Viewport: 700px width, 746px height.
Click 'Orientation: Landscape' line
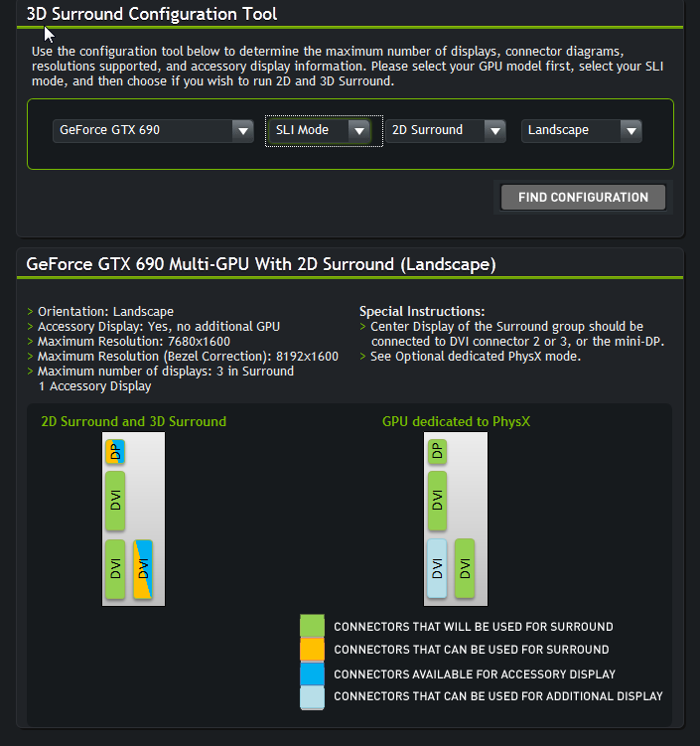pyautogui.click(x=105, y=312)
